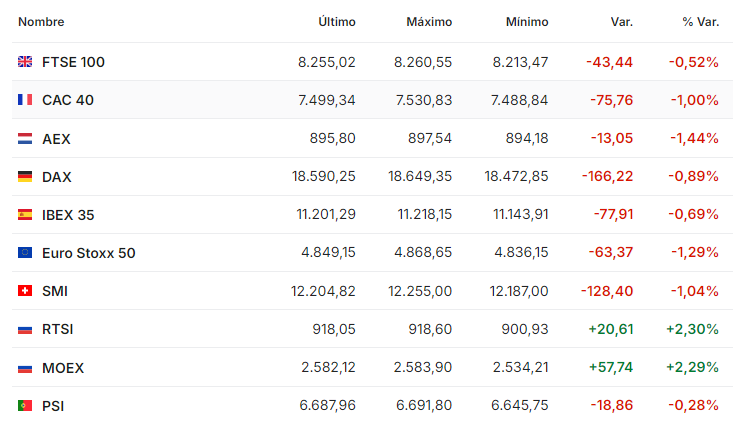Sort table by Nombre column header

pos(42,22)
